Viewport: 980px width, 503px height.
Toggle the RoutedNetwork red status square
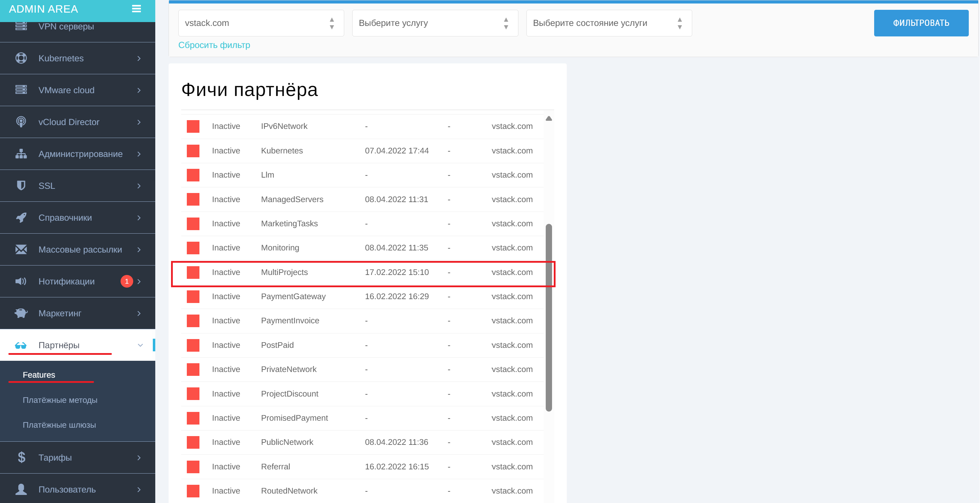point(193,491)
